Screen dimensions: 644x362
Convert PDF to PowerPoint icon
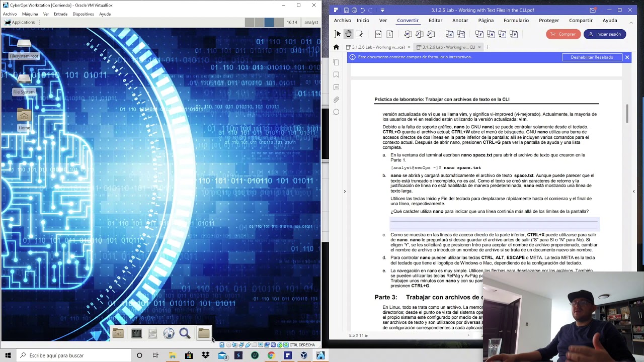431,34
